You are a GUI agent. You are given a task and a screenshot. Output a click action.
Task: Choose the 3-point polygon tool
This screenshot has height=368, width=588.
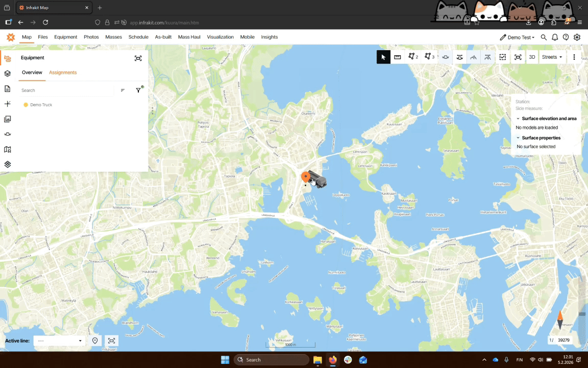[x=429, y=57]
